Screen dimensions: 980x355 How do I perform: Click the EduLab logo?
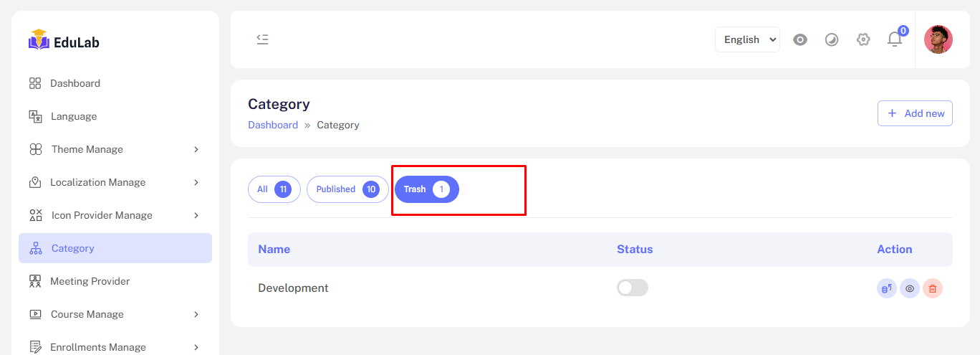[x=64, y=41]
